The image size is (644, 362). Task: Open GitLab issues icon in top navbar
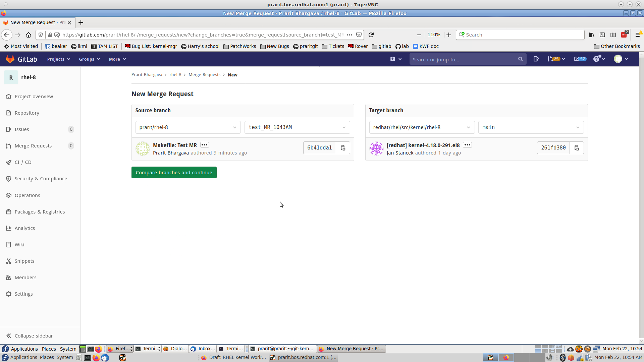pos(536,59)
